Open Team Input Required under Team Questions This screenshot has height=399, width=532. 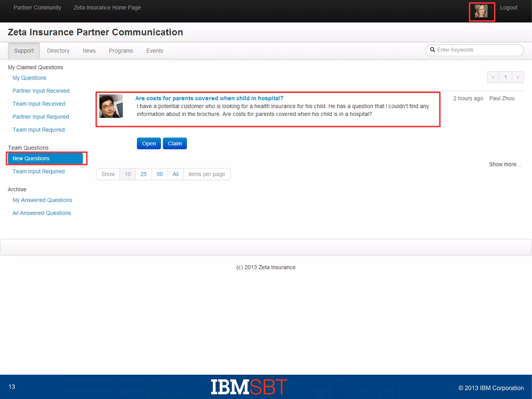pyautogui.click(x=38, y=171)
